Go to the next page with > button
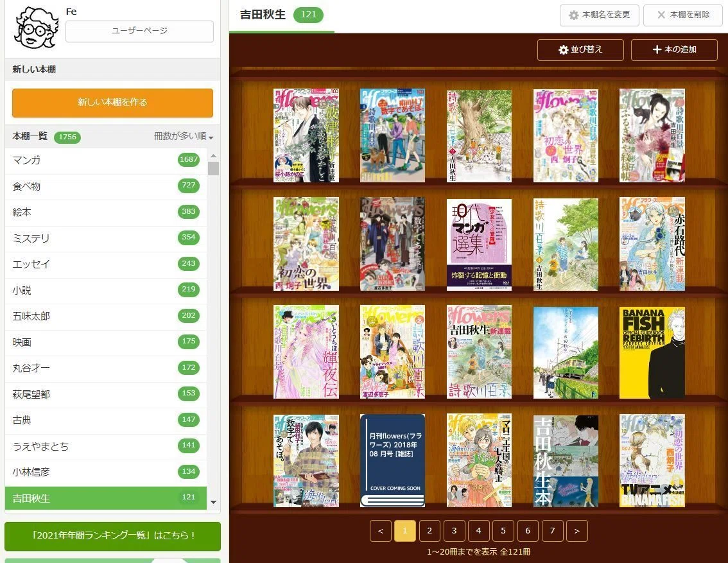This screenshot has width=728, height=563. (x=577, y=531)
